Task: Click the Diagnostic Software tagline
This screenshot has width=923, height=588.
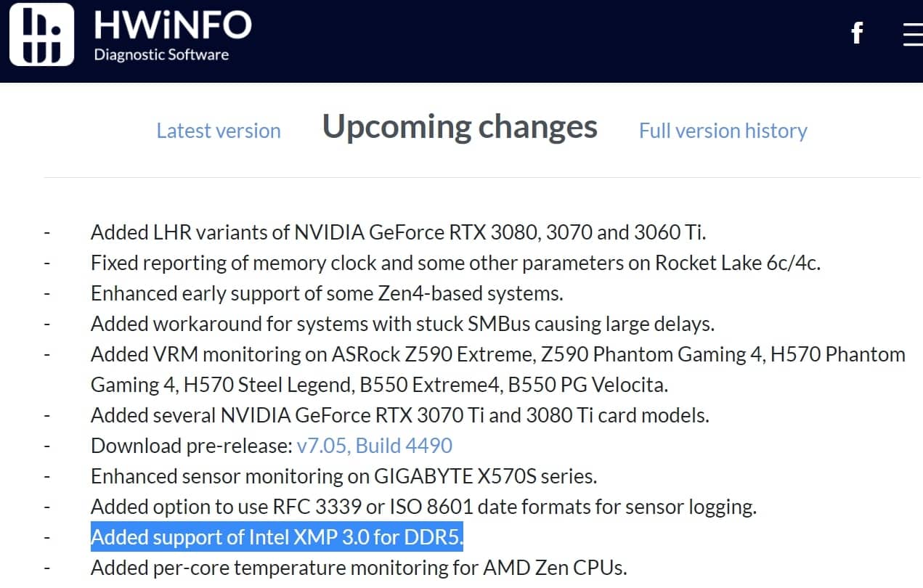Action: [161, 54]
